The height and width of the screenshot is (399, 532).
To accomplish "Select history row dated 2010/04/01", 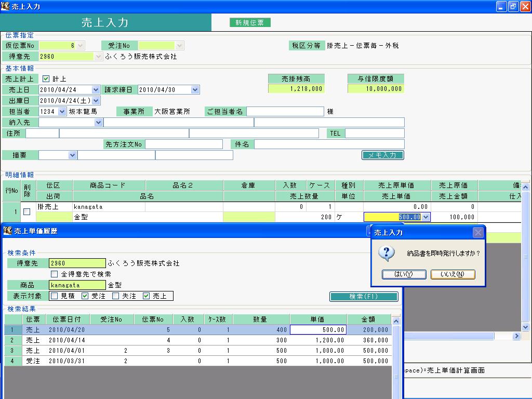I will click(x=198, y=351).
